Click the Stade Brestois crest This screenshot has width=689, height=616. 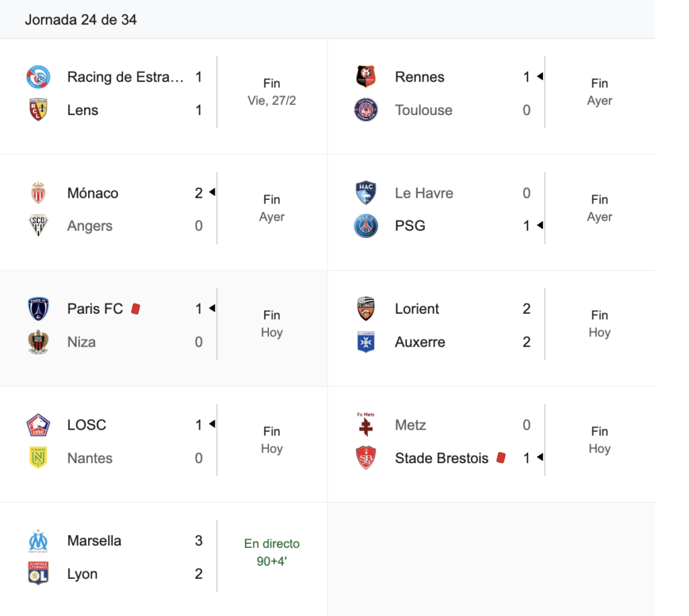click(366, 458)
